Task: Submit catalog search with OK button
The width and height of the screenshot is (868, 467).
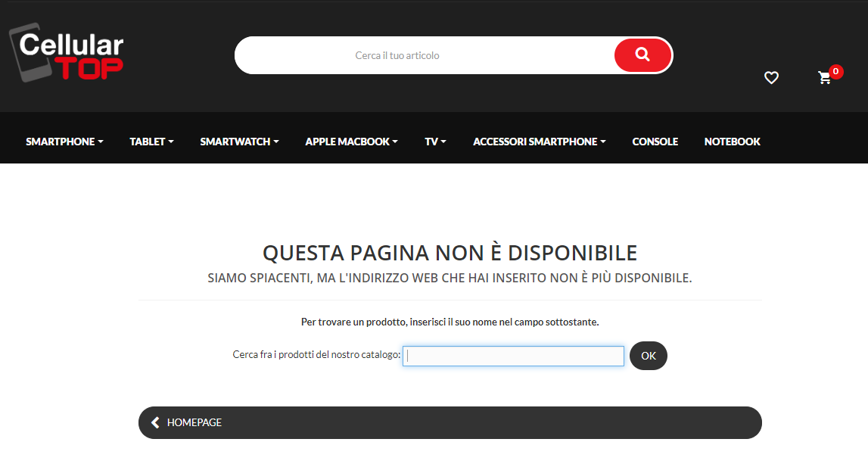Action: click(x=649, y=356)
